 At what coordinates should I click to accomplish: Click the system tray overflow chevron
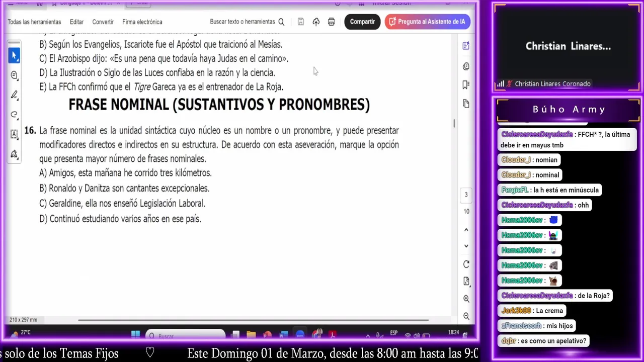[x=368, y=335]
